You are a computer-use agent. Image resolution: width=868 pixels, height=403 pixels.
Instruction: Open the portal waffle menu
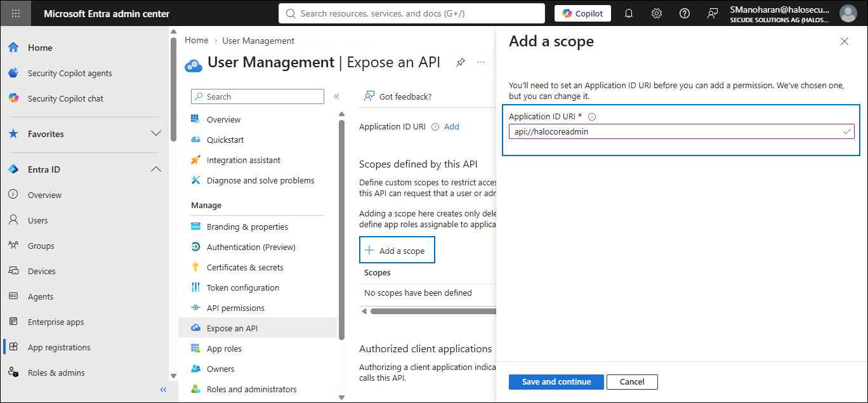click(x=16, y=13)
